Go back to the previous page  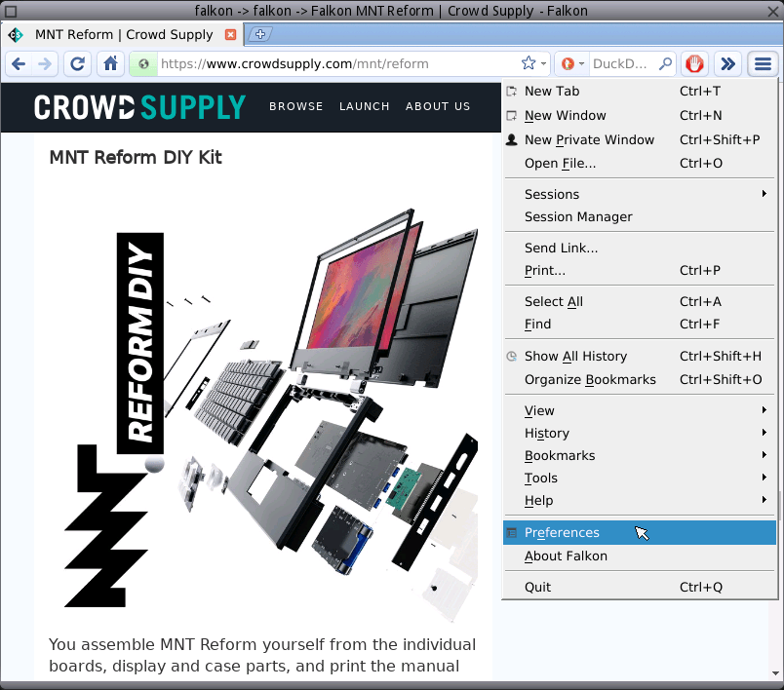click(19, 64)
